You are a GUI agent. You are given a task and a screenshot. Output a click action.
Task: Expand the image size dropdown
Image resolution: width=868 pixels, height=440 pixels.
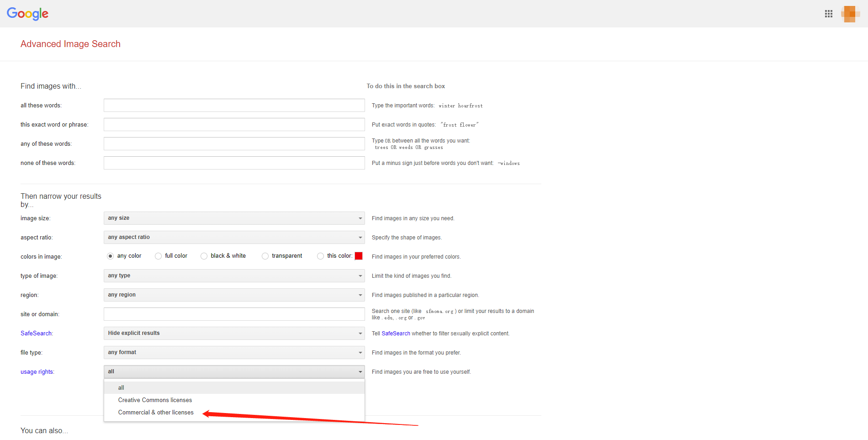pyautogui.click(x=234, y=218)
